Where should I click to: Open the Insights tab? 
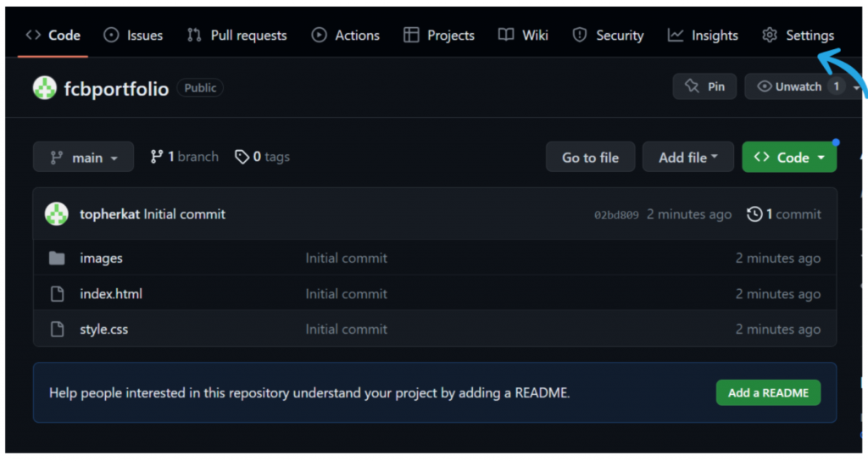coord(703,36)
